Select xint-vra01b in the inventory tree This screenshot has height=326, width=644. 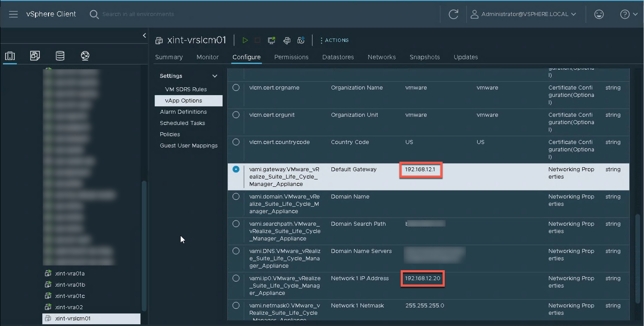click(70, 285)
